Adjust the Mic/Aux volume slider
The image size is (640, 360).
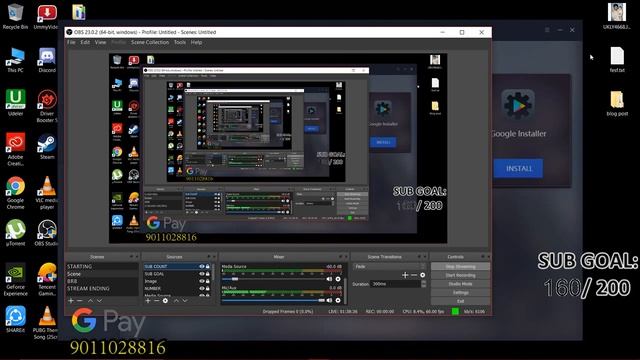pos(273,300)
